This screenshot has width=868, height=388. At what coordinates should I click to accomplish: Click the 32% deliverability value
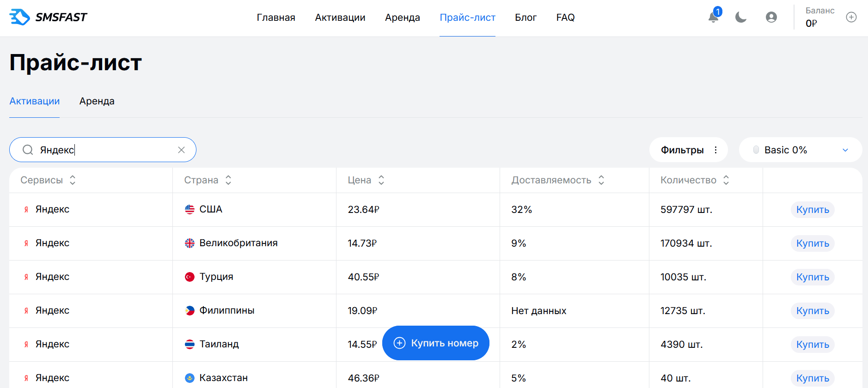521,210
